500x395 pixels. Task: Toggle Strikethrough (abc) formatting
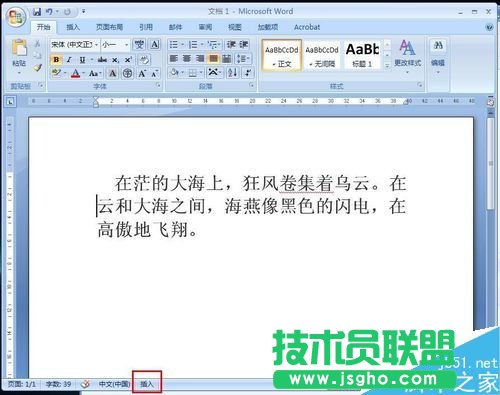click(102, 60)
